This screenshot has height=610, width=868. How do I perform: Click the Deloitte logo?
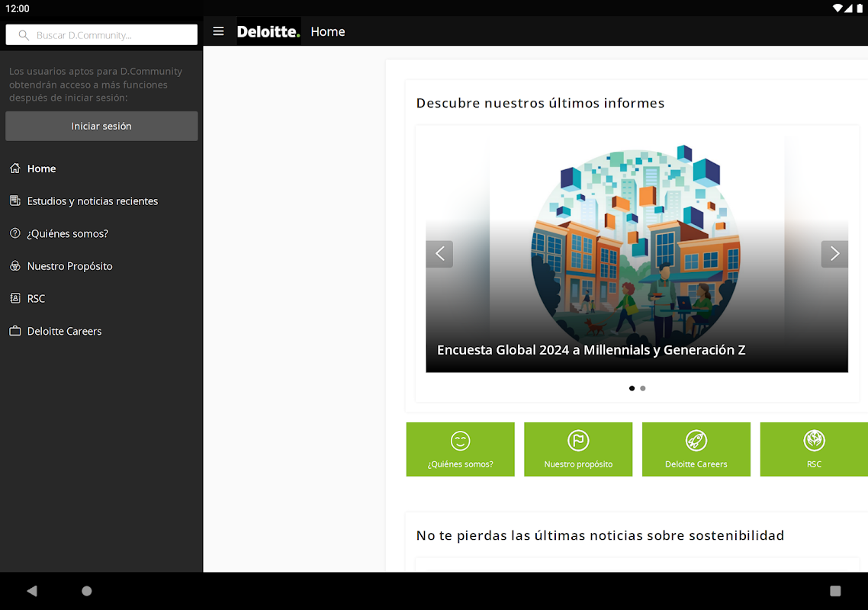tap(268, 31)
